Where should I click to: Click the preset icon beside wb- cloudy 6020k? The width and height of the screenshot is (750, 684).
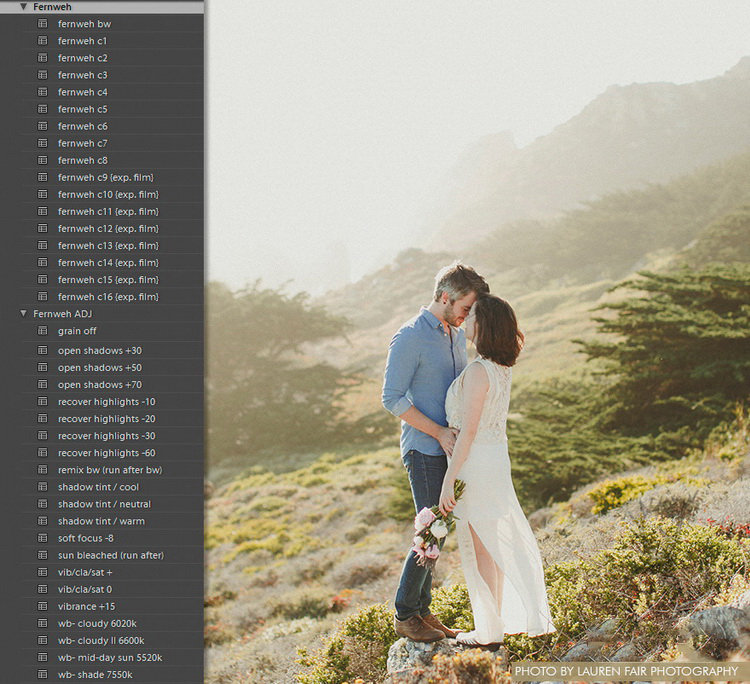point(43,623)
